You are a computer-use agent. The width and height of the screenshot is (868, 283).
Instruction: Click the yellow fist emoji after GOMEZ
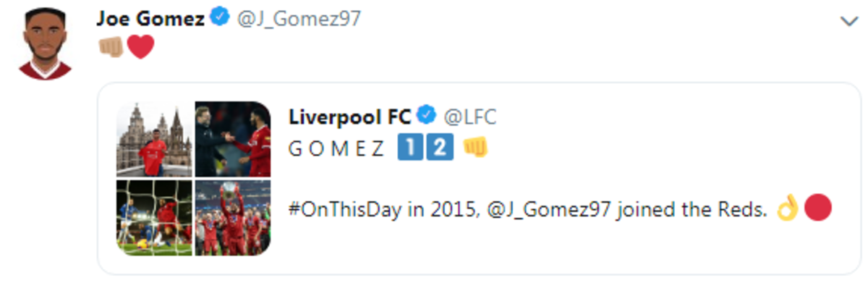475,148
